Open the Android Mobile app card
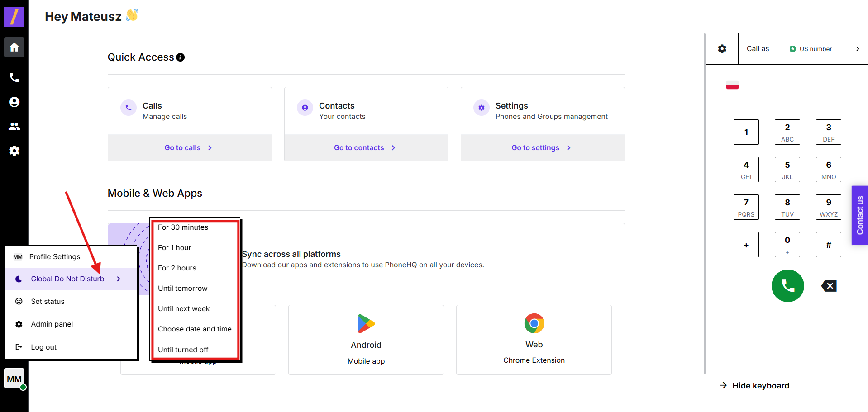Viewport: 868px width, 412px height. pos(366,340)
